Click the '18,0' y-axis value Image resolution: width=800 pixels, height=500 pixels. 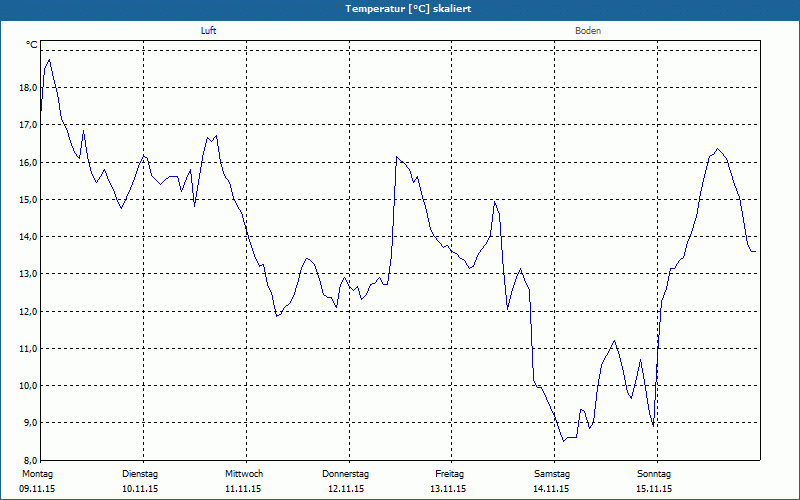[28, 88]
